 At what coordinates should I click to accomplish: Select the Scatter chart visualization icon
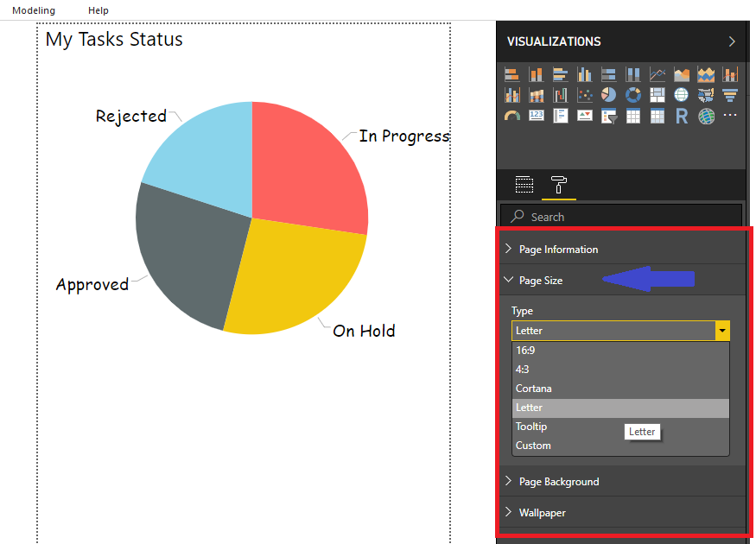point(584,94)
